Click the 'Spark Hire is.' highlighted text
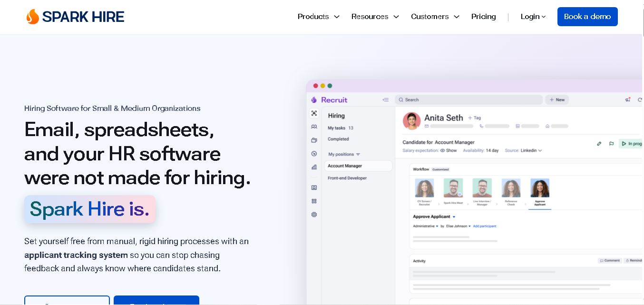This screenshot has height=305, width=644. pos(90,209)
